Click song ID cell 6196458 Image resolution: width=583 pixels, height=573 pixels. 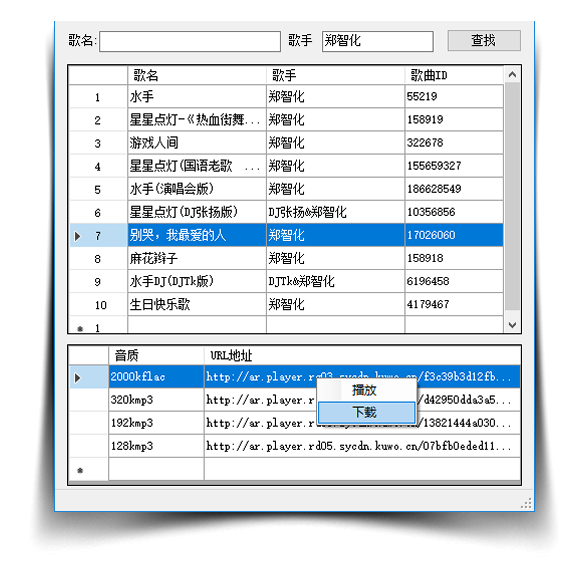coord(454,281)
